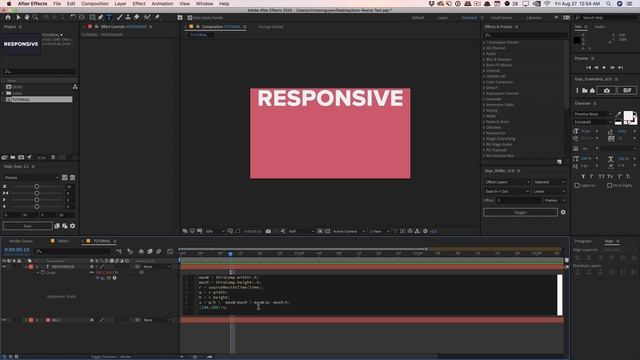The width and height of the screenshot is (640, 360).
Task: Click the All Caps text style button
Action: 601,176
